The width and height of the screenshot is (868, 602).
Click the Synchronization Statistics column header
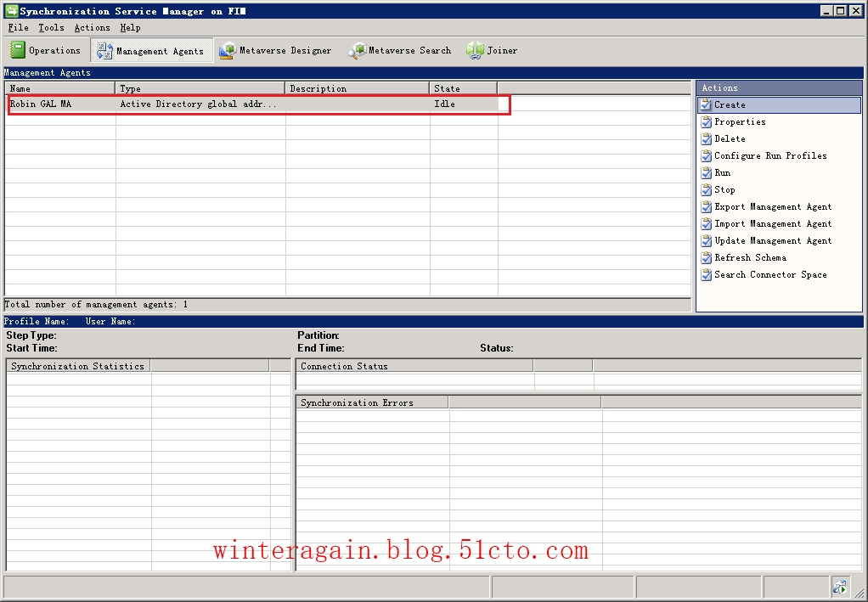pos(78,366)
